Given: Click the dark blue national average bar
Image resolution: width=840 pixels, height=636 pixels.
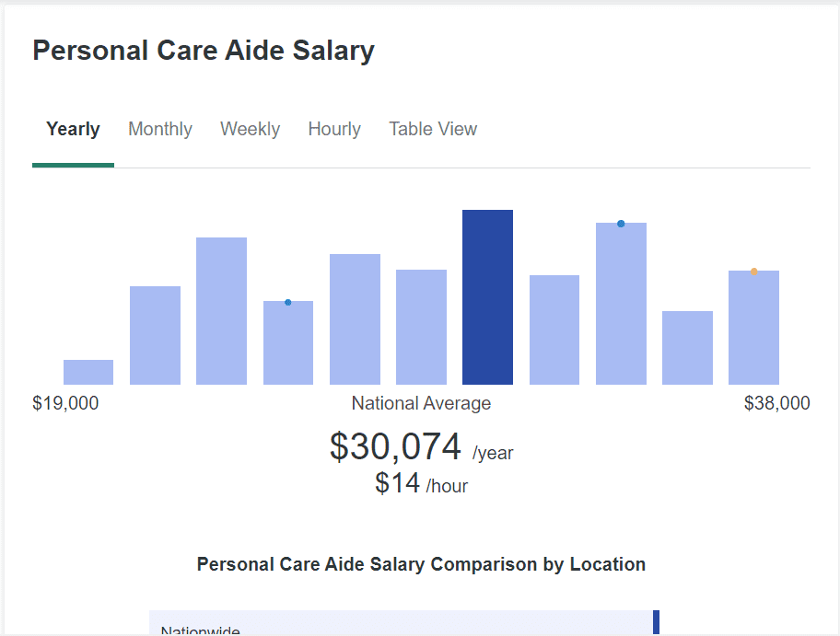Looking at the screenshot, I should 487,297.
